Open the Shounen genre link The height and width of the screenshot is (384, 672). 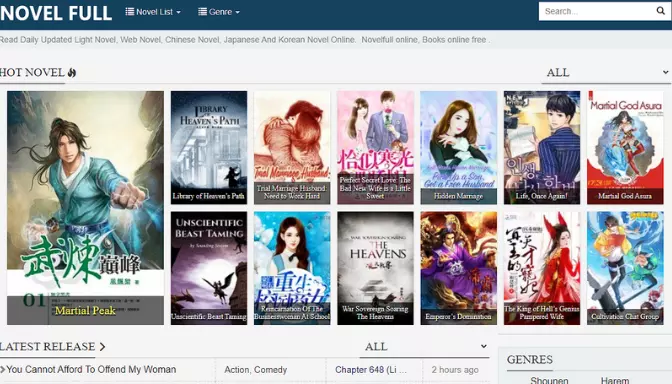click(x=549, y=380)
